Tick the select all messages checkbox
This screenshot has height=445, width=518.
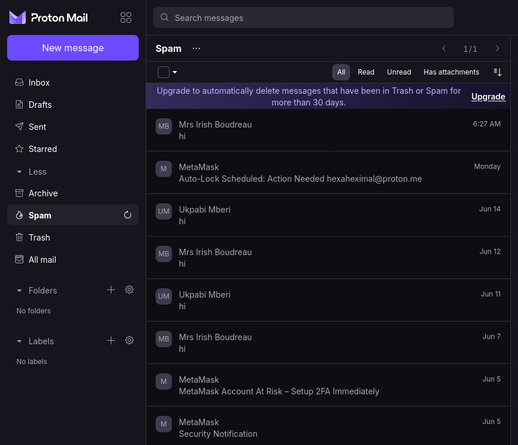(164, 72)
